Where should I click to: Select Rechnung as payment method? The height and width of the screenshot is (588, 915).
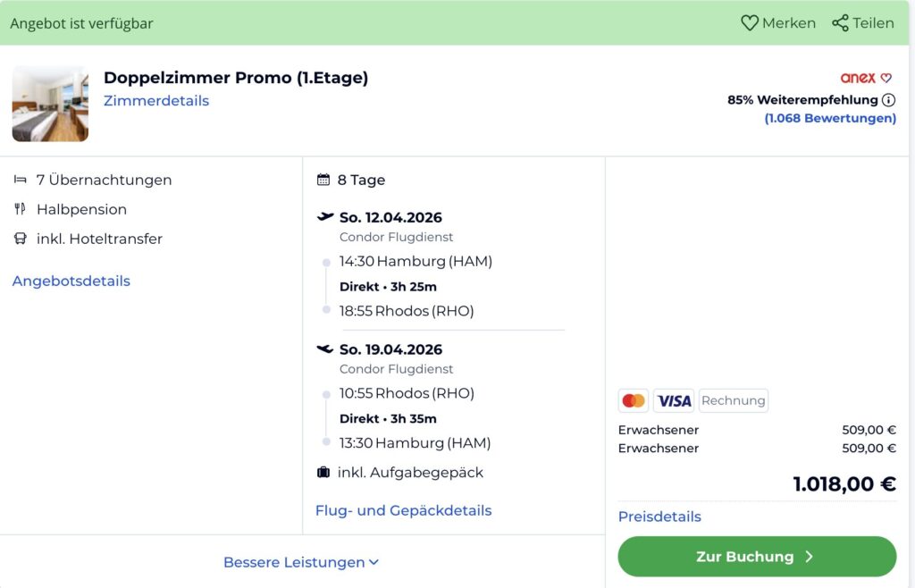pos(733,399)
